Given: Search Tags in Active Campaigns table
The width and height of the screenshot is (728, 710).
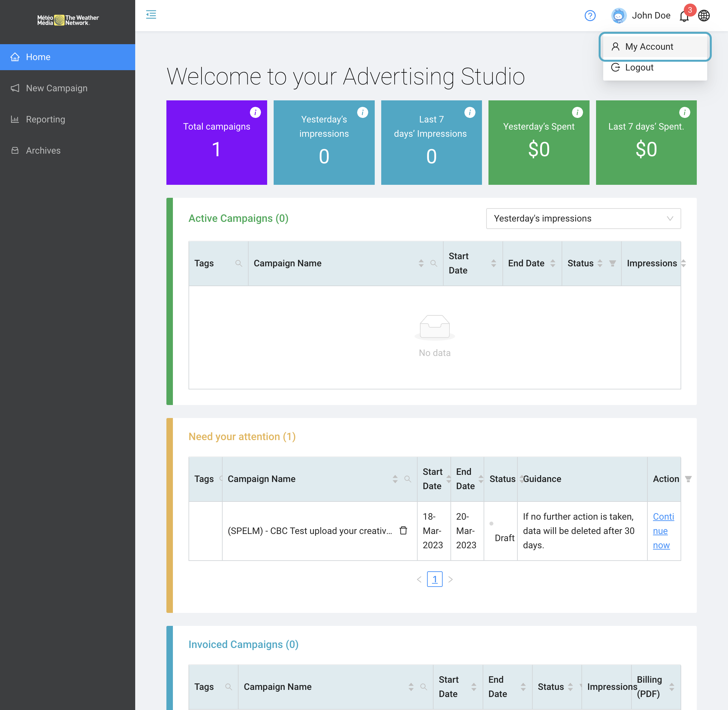Looking at the screenshot, I should point(239,263).
